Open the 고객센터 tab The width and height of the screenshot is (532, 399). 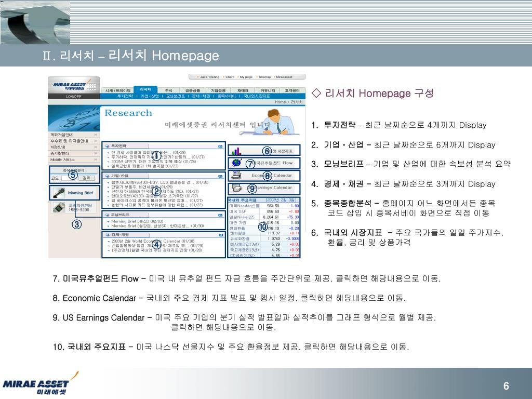(292, 90)
